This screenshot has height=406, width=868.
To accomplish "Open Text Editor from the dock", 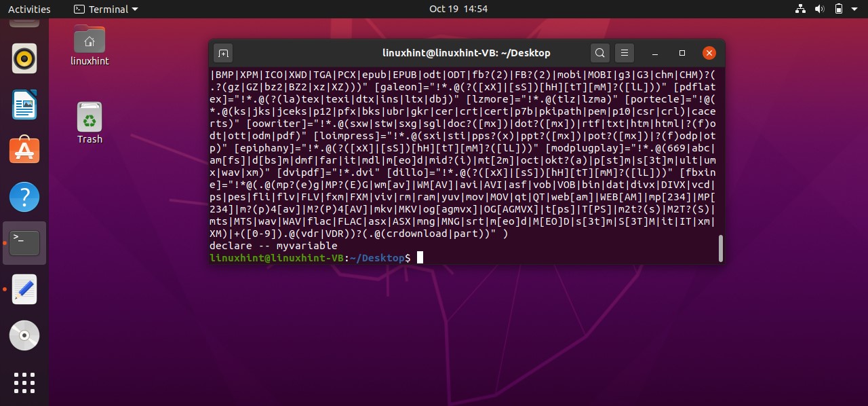I will pos(24,289).
